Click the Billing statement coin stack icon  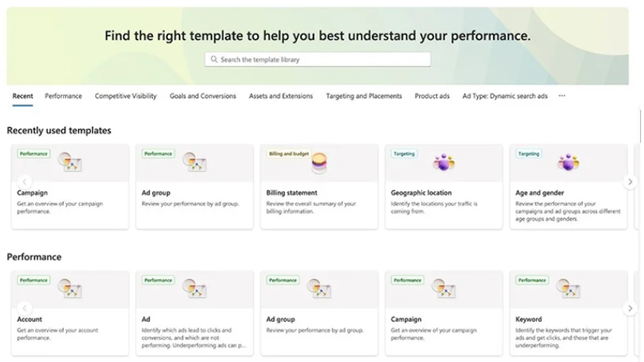[x=319, y=163]
